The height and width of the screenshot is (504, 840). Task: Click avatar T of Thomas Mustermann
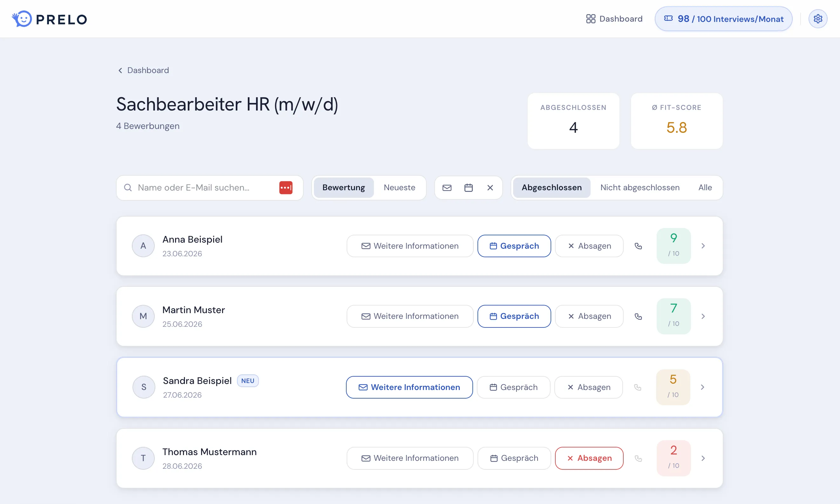pyautogui.click(x=143, y=458)
